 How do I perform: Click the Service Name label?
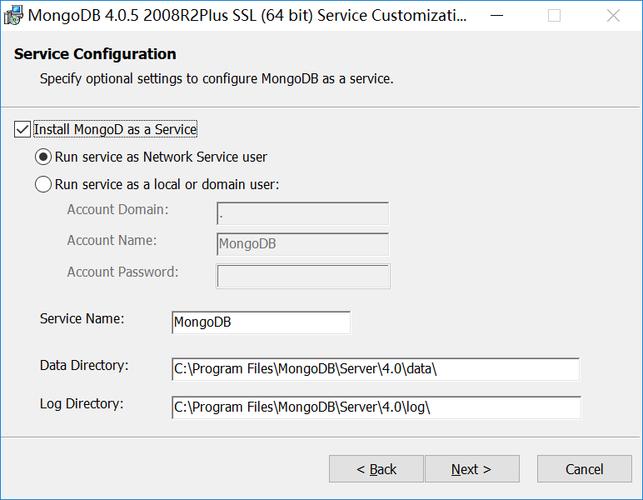(82, 319)
